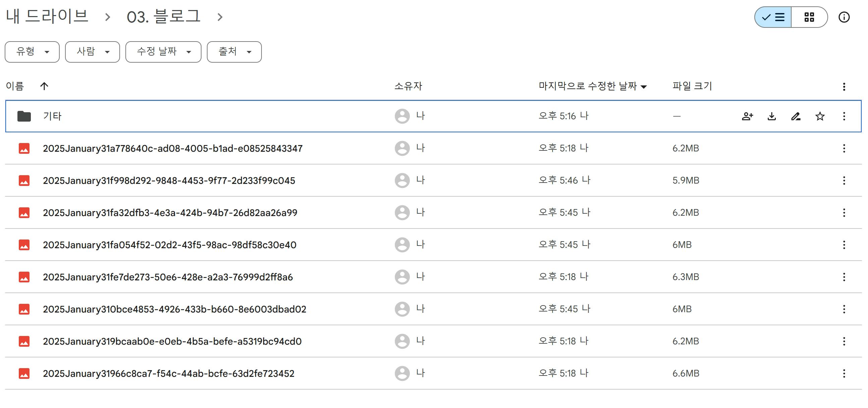Open the view details info icon
The height and width of the screenshot is (408, 868).
[x=844, y=17]
